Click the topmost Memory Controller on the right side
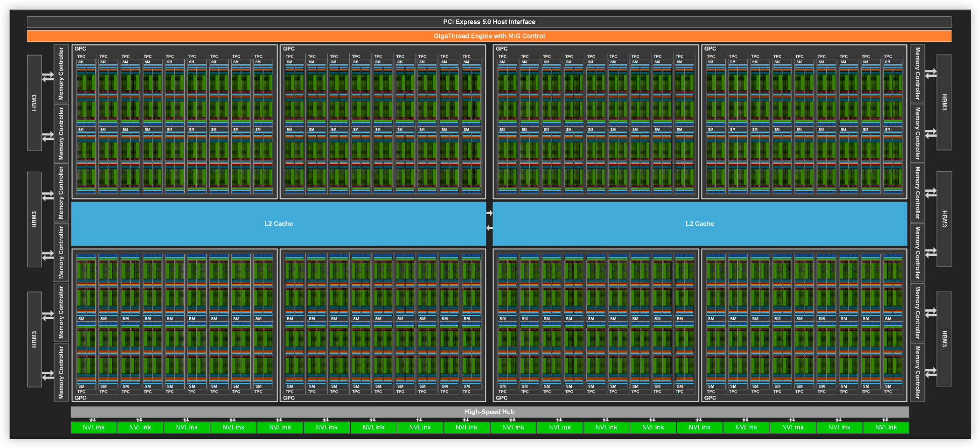 (x=917, y=74)
